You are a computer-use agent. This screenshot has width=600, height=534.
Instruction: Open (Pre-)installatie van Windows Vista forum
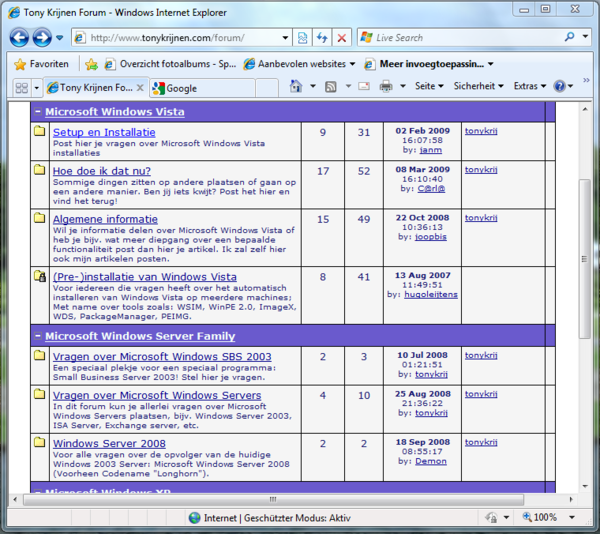coord(145,277)
